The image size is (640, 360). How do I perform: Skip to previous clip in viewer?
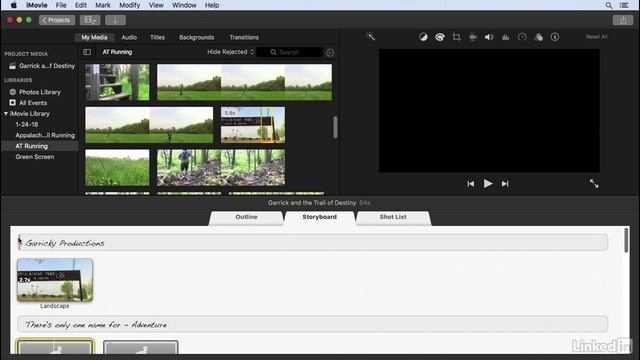(x=471, y=184)
